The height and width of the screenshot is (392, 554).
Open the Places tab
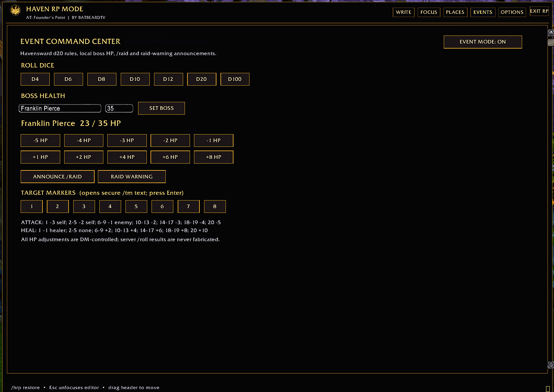455,12
